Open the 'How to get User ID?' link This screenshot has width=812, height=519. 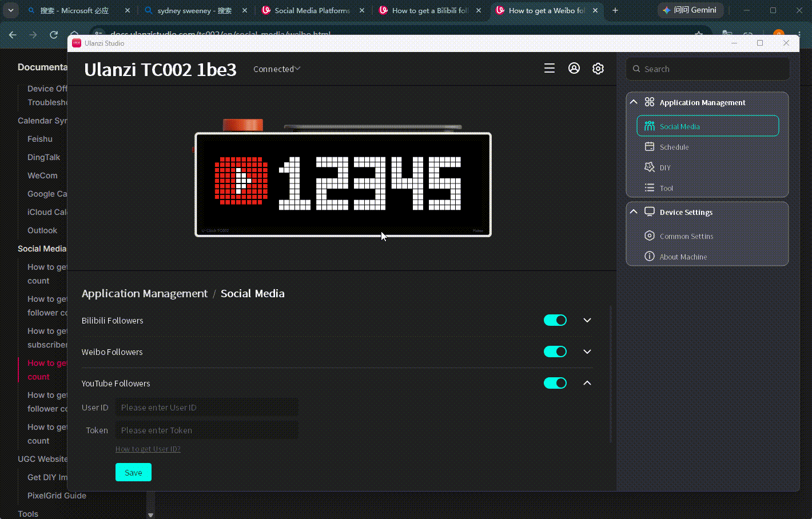coord(148,449)
